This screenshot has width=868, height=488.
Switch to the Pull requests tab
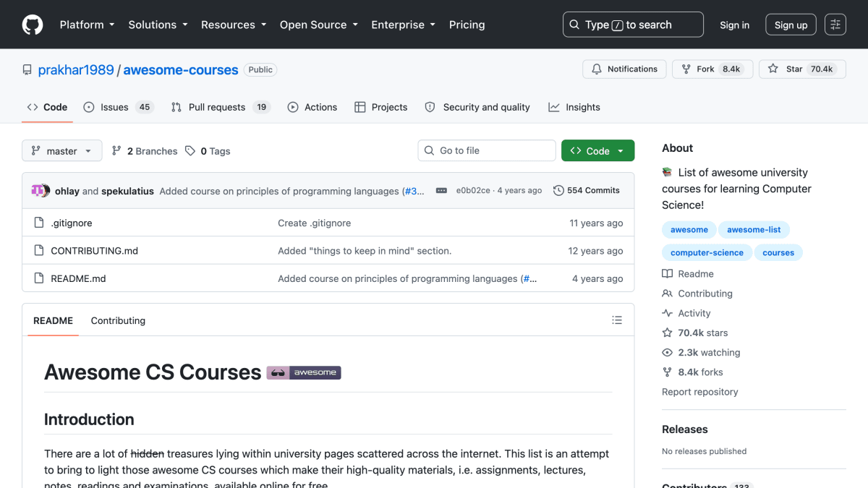(220, 107)
